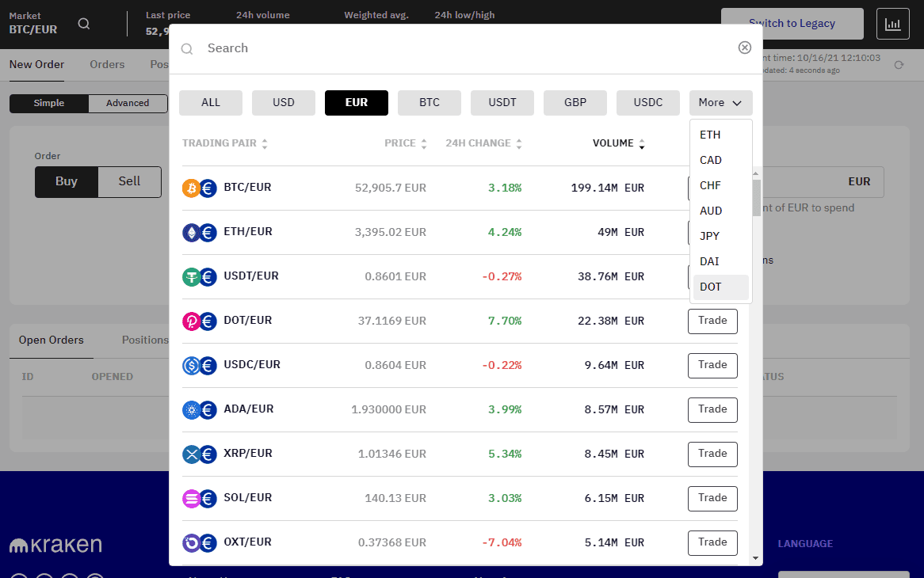The image size is (924, 578).
Task: Click the 199.14M EUR volume value
Action: pos(608,188)
